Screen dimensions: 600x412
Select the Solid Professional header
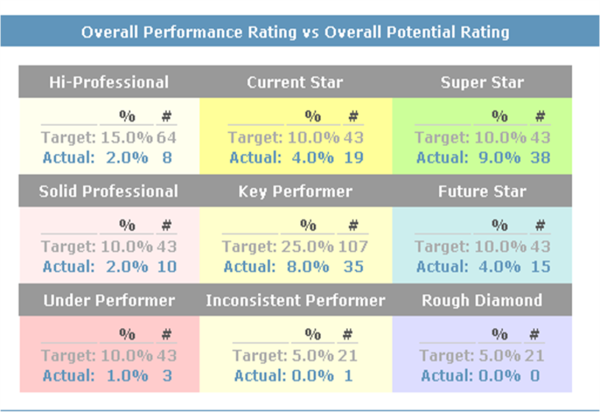(109, 191)
